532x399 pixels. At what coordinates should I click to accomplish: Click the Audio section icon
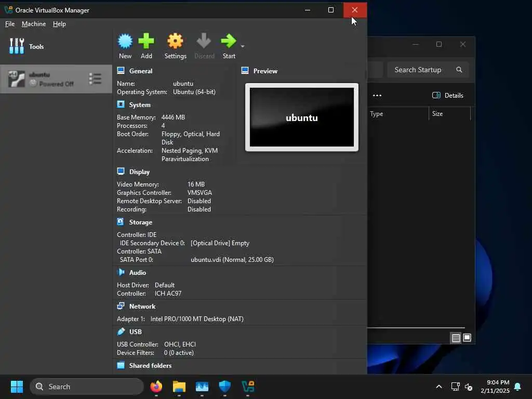tap(121, 272)
